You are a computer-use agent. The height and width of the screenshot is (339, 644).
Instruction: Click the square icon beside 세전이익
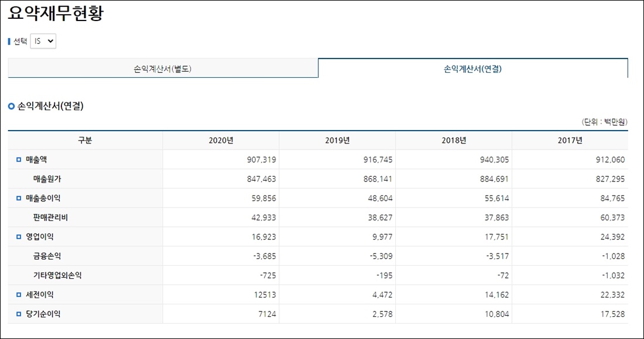coord(19,295)
